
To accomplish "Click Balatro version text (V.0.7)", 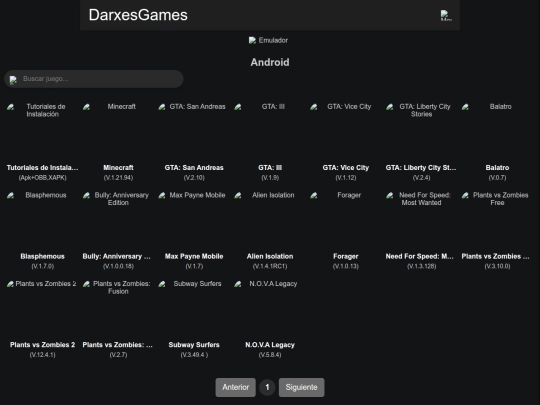I will 497,178.
